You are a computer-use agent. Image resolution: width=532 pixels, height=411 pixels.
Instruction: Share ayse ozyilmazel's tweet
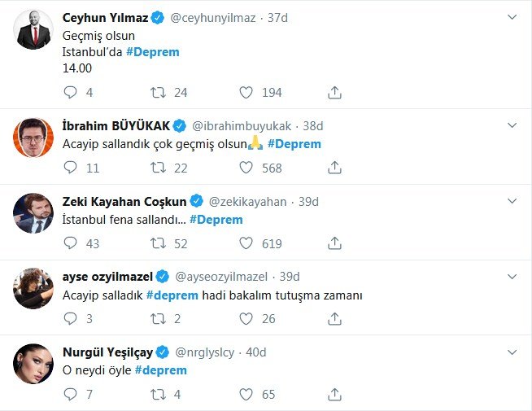click(x=334, y=319)
